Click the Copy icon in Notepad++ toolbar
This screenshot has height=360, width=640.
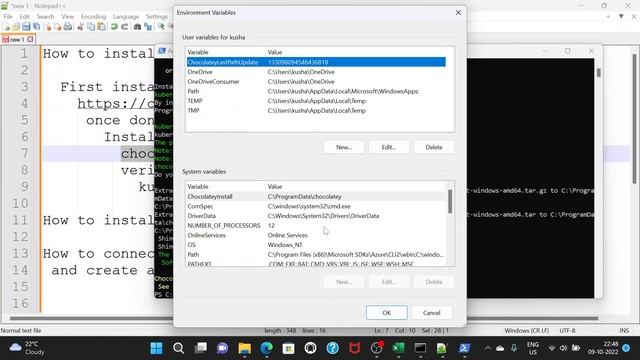pyautogui.click(x=91, y=27)
